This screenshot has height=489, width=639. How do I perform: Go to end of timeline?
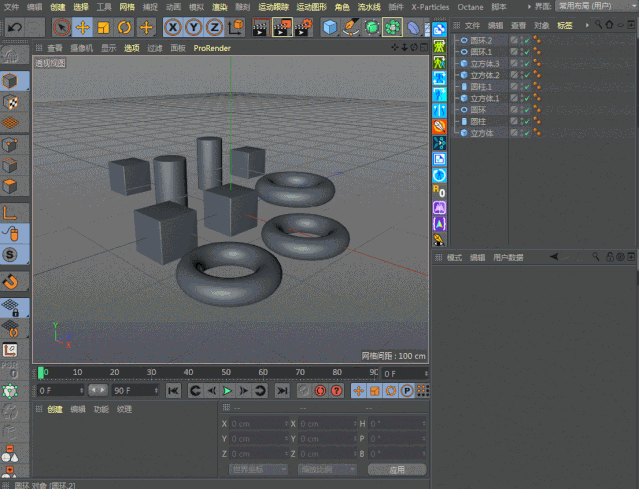pyautogui.click(x=282, y=391)
